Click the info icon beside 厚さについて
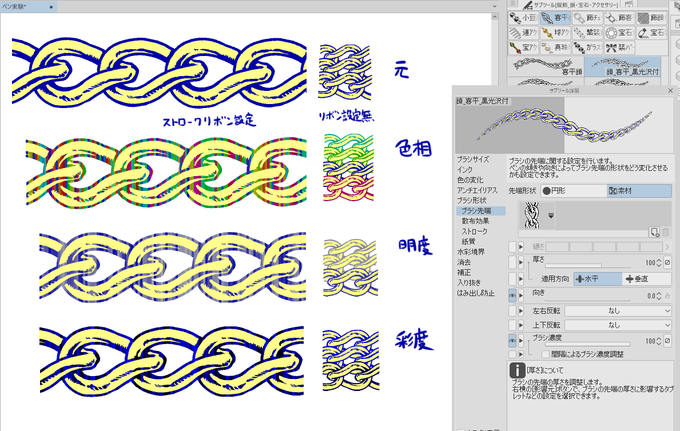The width and height of the screenshot is (680, 431). point(517,370)
